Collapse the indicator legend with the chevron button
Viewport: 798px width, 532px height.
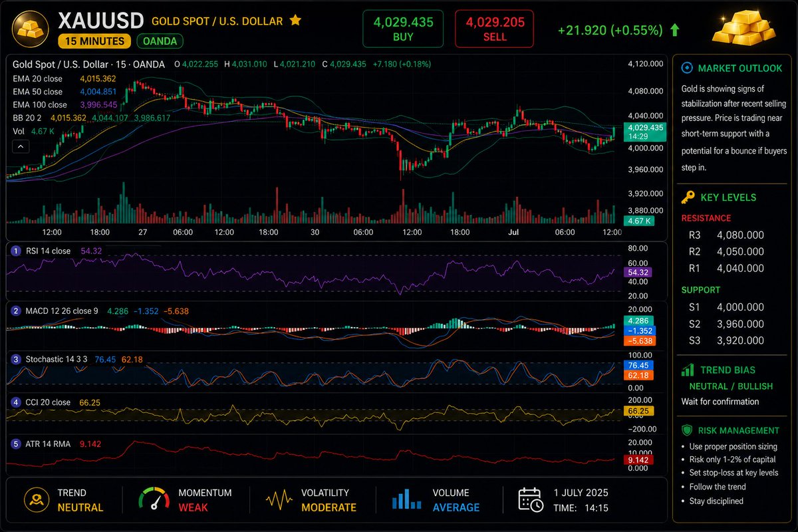19,146
